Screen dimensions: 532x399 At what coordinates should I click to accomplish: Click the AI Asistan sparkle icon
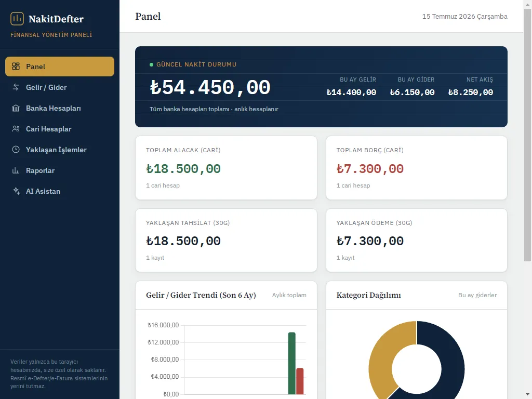point(16,191)
